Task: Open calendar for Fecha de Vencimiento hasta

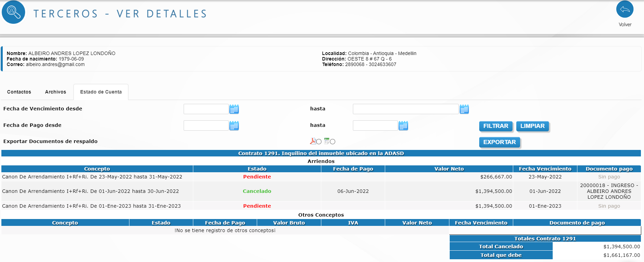Action: tap(464, 109)
